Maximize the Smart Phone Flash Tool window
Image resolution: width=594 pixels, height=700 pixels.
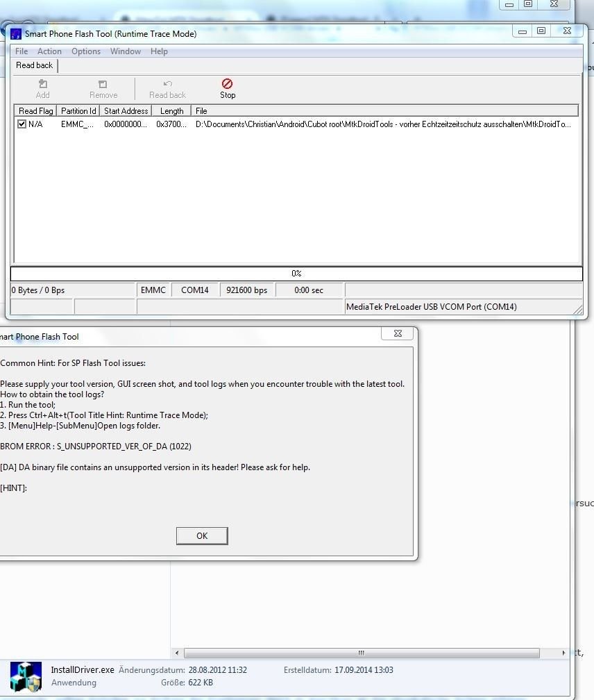[x=541, y=31]
